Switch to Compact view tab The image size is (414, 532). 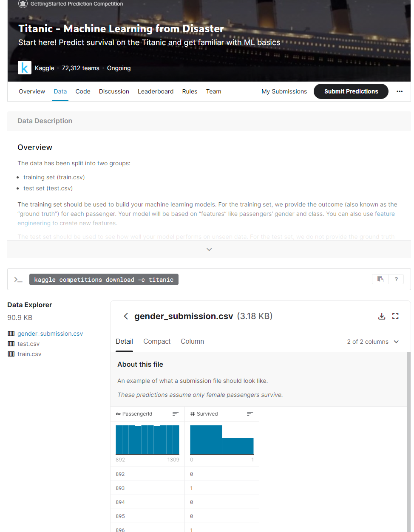point(157,341)
